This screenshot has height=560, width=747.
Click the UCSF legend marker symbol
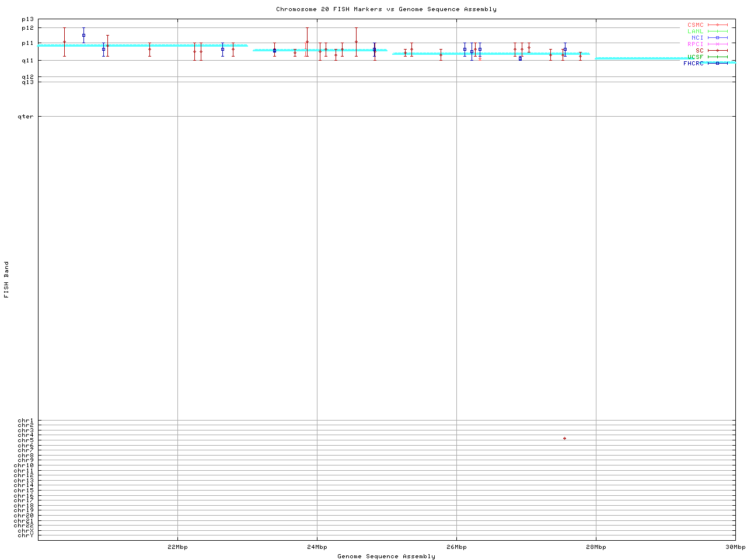point(717,57)
